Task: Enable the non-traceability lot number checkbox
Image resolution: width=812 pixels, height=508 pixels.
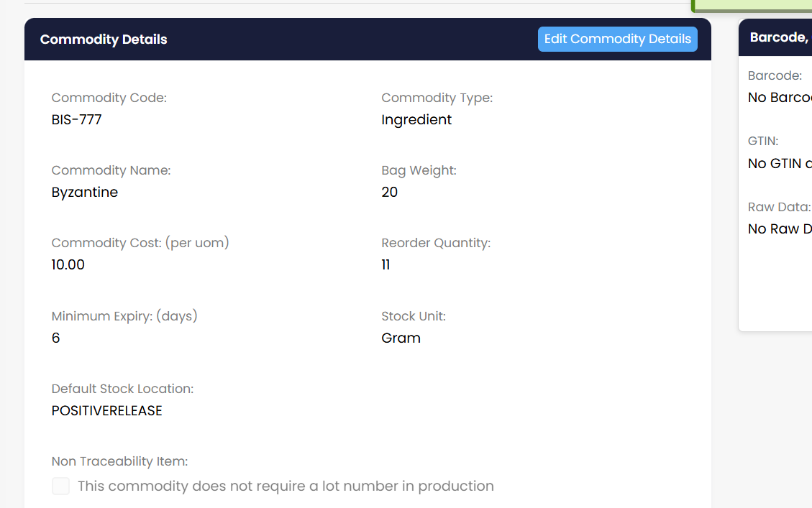Action: coord(60,486)
